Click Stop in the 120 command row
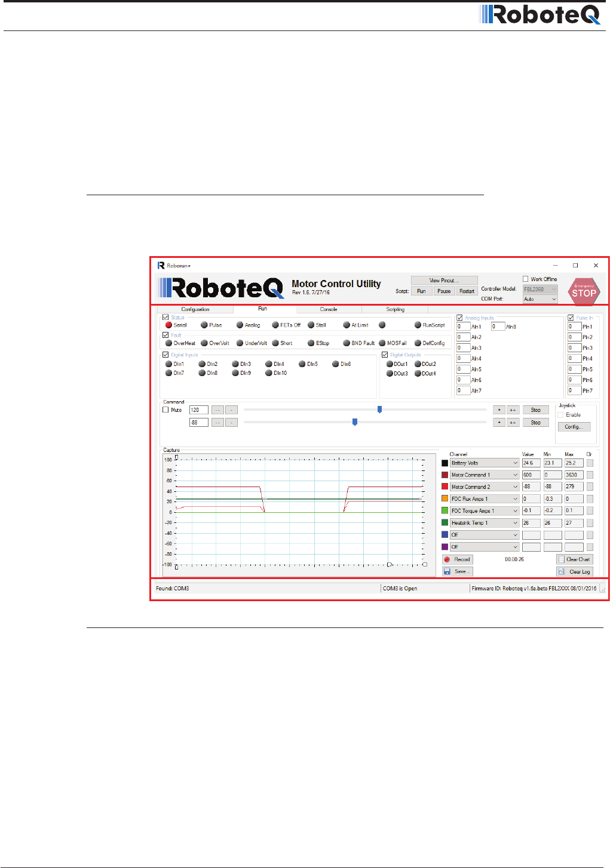 point(535,410)
